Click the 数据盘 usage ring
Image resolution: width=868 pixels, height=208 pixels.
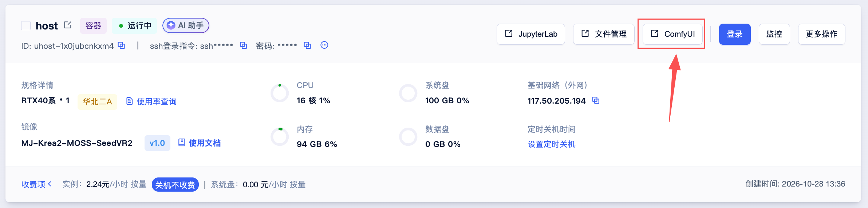pyautogui.click(x=408, y=137)
